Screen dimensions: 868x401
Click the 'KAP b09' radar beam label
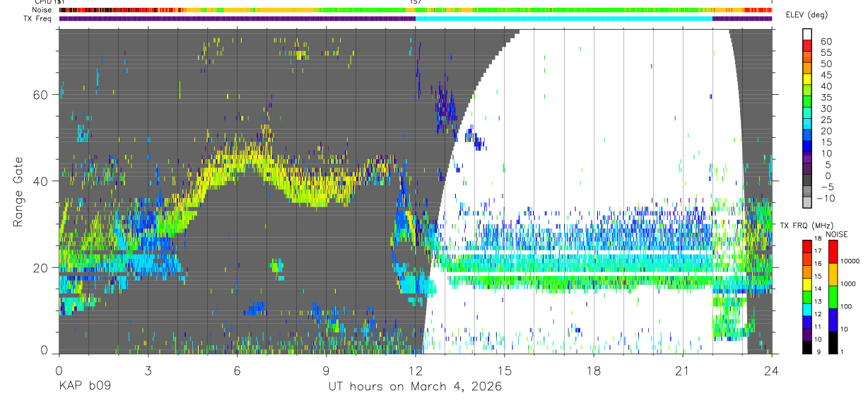[x=84, y=387]
